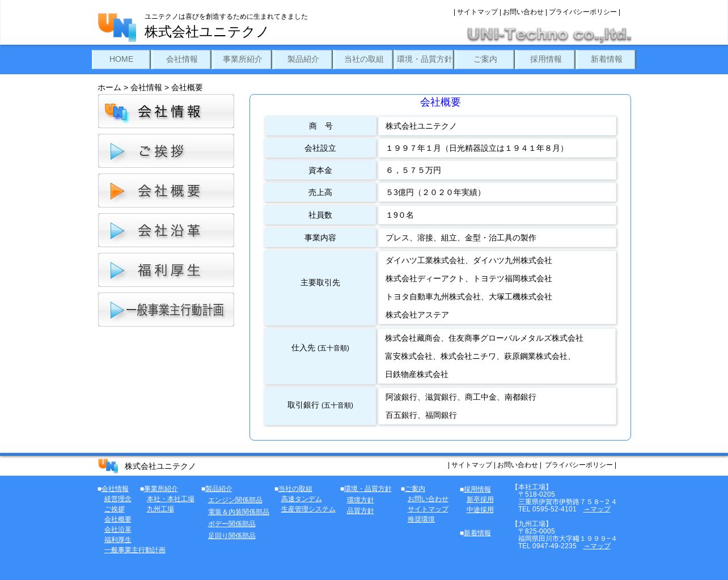Viewport: 728px width, 580px height.
Task: Open the footer 福利厚生 link
Action: click(x=118, y=540)
